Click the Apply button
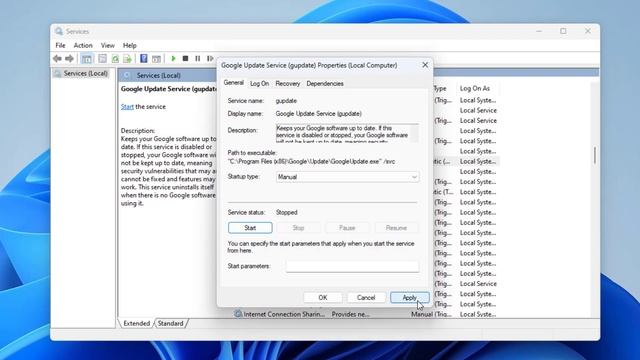 409,298
